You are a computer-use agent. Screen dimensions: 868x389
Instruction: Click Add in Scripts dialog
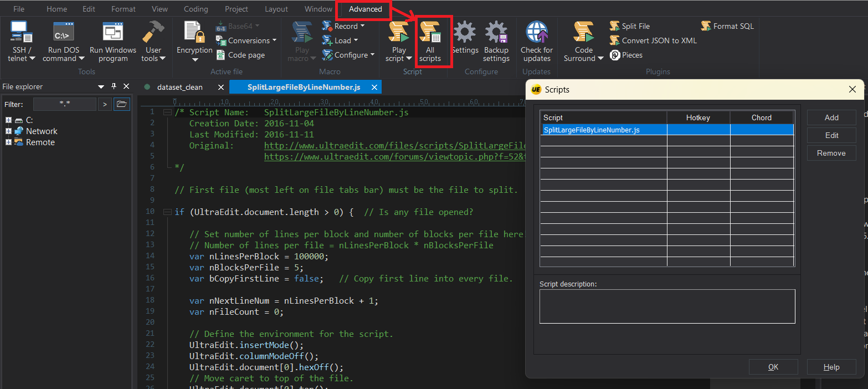tap(831, 117)
